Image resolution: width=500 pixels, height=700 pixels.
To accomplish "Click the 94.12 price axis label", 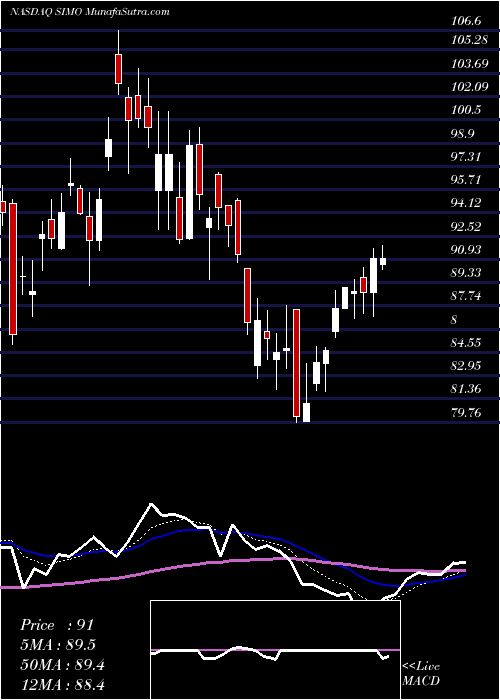I will pyautogui.click(x=467, y=203).
